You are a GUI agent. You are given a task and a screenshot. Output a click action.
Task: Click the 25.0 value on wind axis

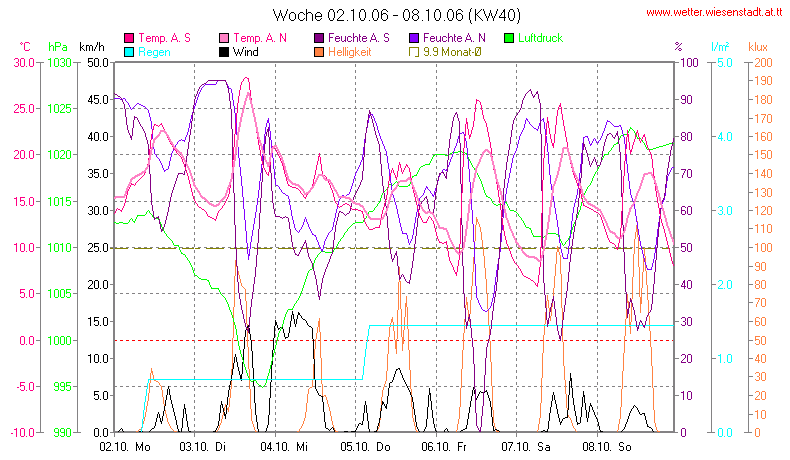coord(98,248)
